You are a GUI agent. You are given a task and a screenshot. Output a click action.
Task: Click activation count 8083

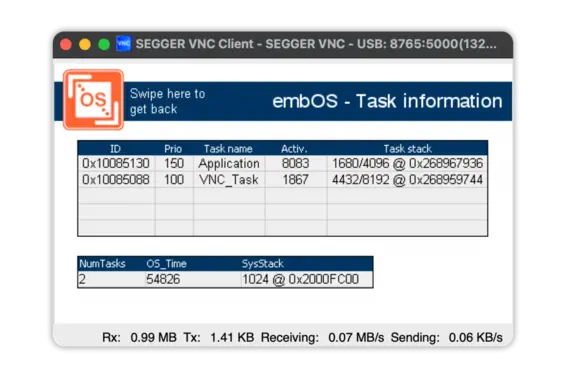click(x=296, y=164)
